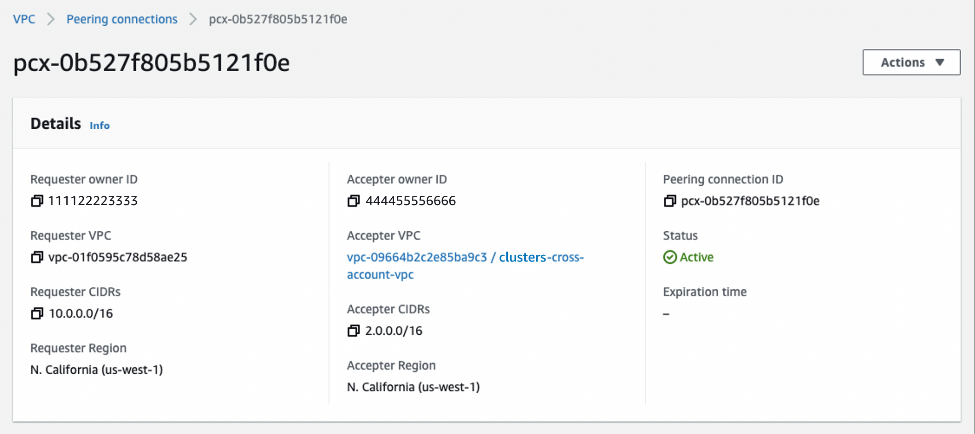Image resolution: width=975 pixels, height=434 pixels.
Task: Navigate to Peering connections breadcrumb
Action: click(121, 19)
